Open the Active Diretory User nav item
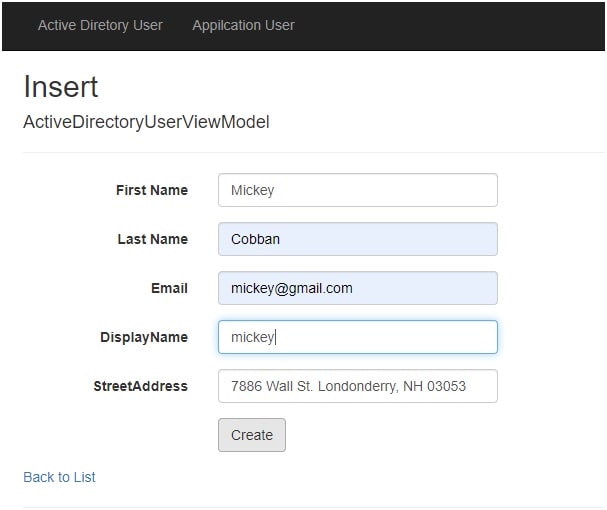 click(x=100, y=26)
